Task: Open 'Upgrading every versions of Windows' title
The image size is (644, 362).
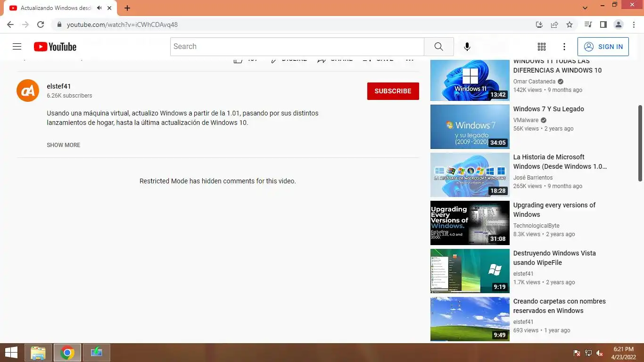Action: pyautogui.click(x=554, y=210)
